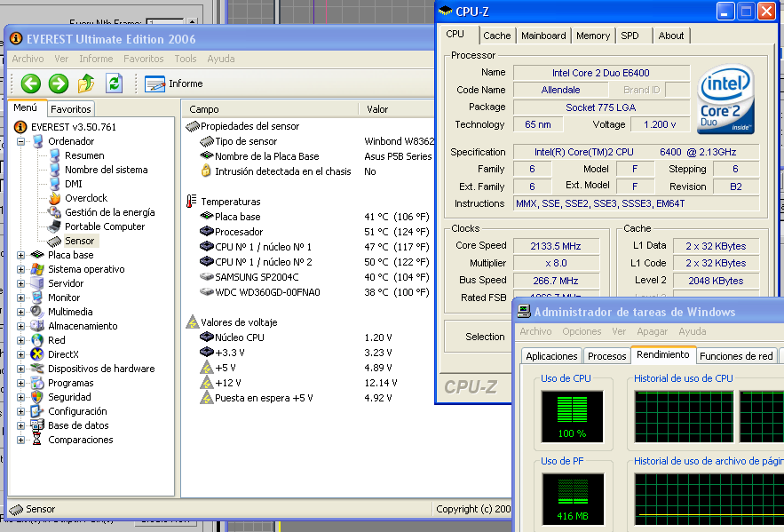Select the DMI computer icon
This screenshot has width=784, height=532.
(x=54, y=184)
